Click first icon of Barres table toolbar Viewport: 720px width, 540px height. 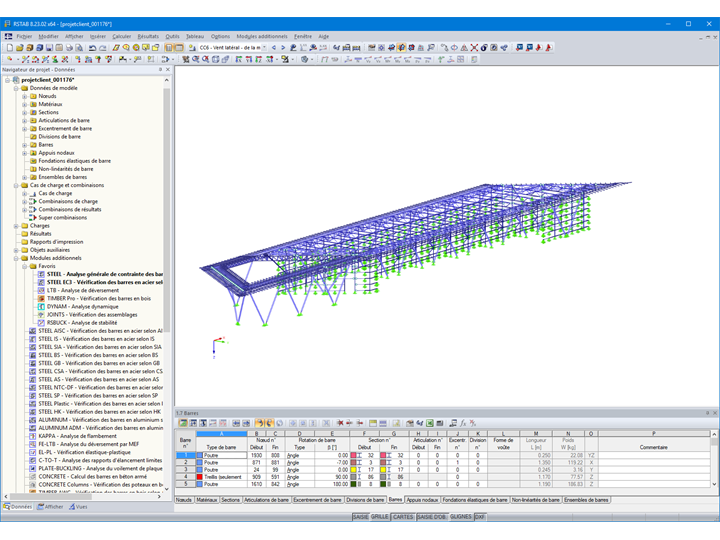(183, 423)
